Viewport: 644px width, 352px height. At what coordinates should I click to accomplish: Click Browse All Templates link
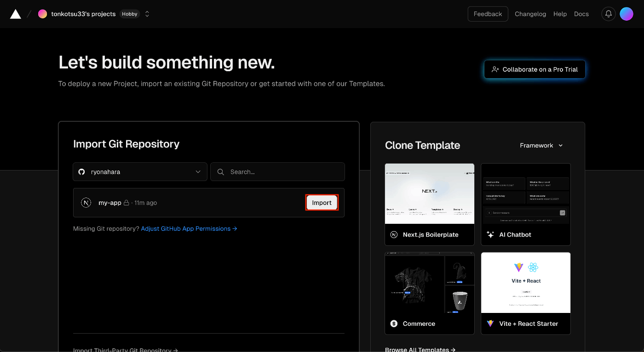pos(420,349)
